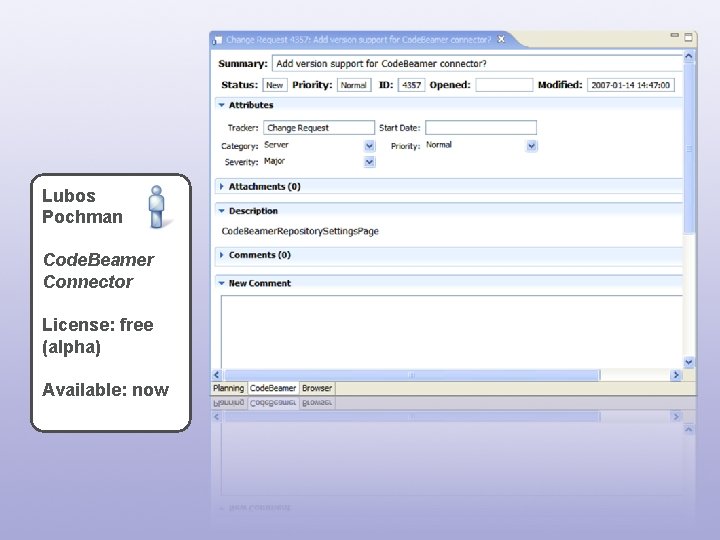Screen dimensions: 720x540
Task: Click the Modified date field
Action: coord(630,85)
